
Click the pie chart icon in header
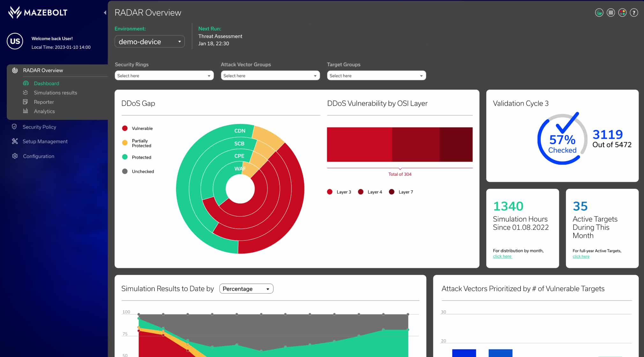pos(599,13)
